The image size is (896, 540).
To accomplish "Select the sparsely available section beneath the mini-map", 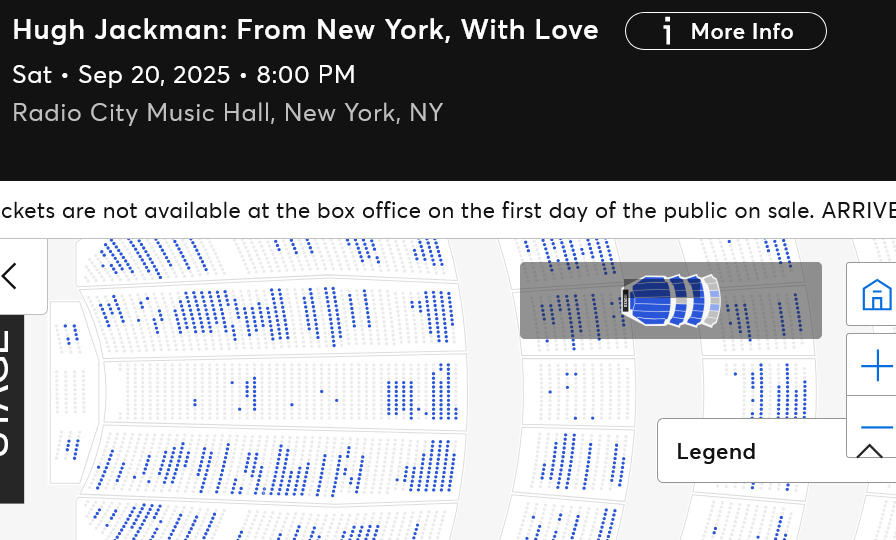I will point(577,385).
